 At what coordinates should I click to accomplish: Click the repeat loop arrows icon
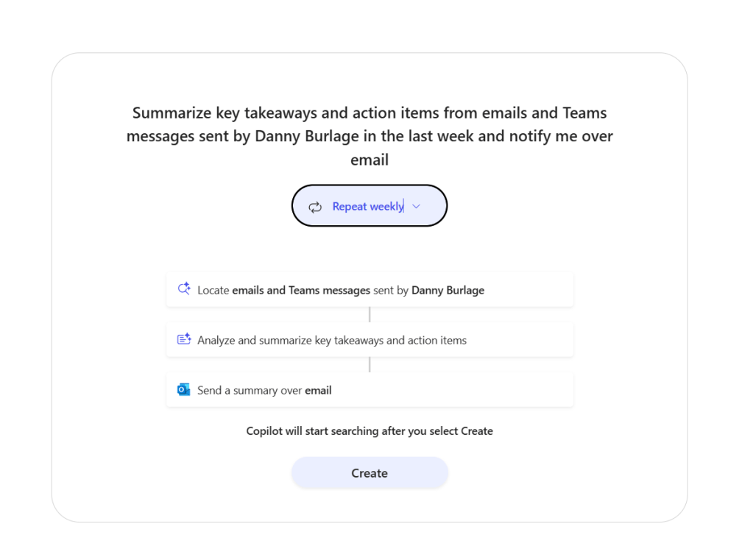(315, 207)
